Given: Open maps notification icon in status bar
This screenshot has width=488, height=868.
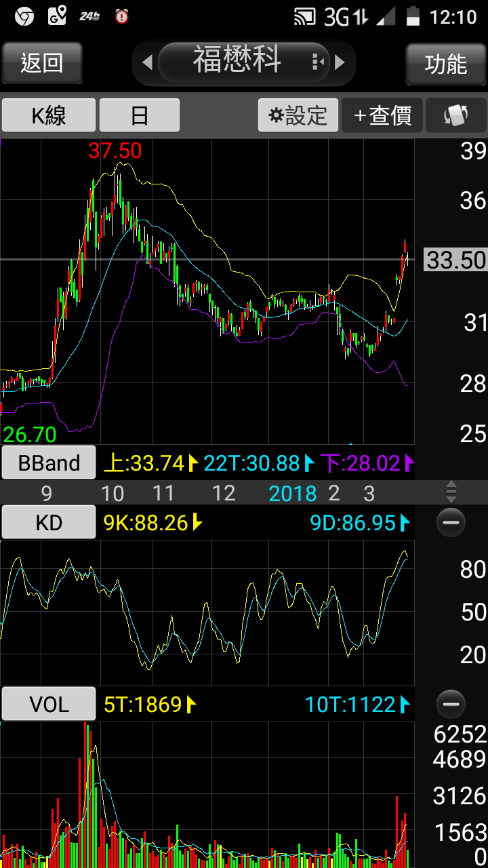Looking at the screenshot, I should (57, 17).
